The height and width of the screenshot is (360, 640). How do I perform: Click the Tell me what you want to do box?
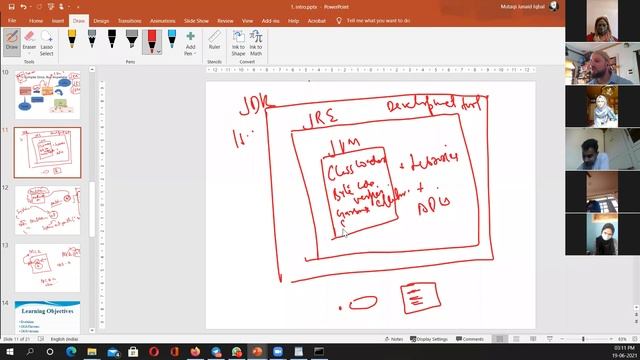[x=373, y=20]
